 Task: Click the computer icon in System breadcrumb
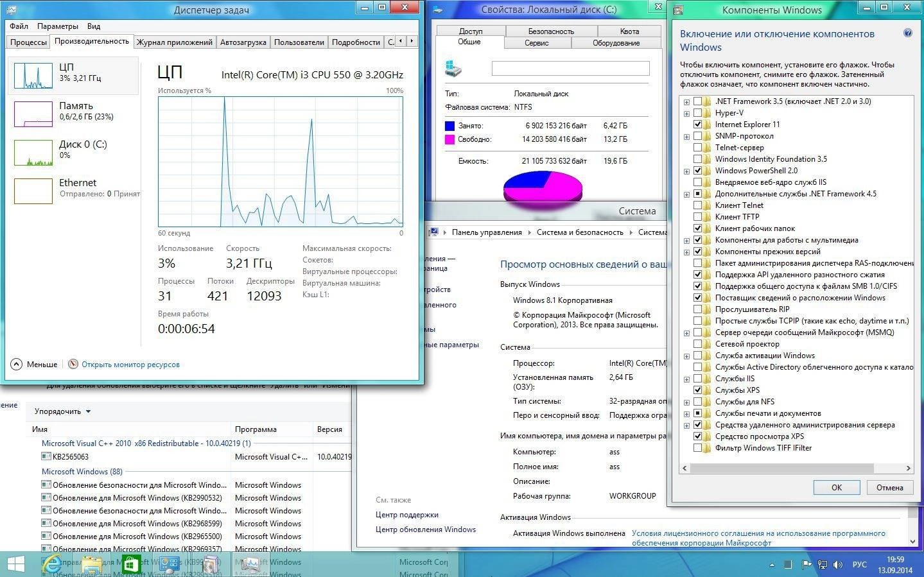(x=434, y=232)
